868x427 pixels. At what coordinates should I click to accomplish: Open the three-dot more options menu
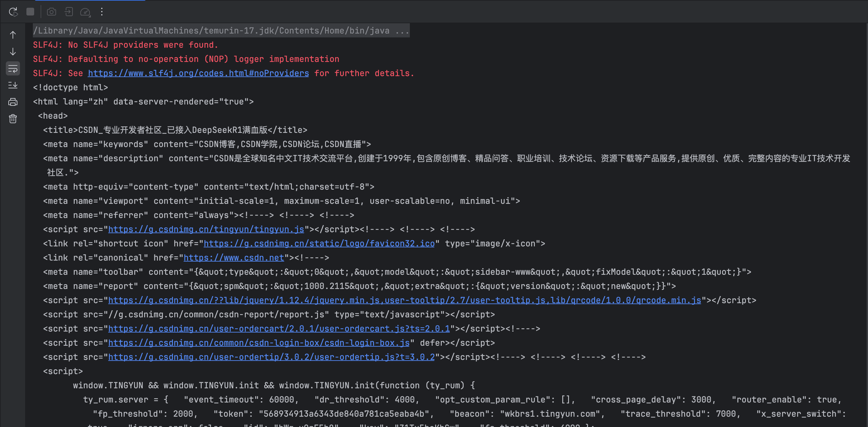(x=102, y=12)
